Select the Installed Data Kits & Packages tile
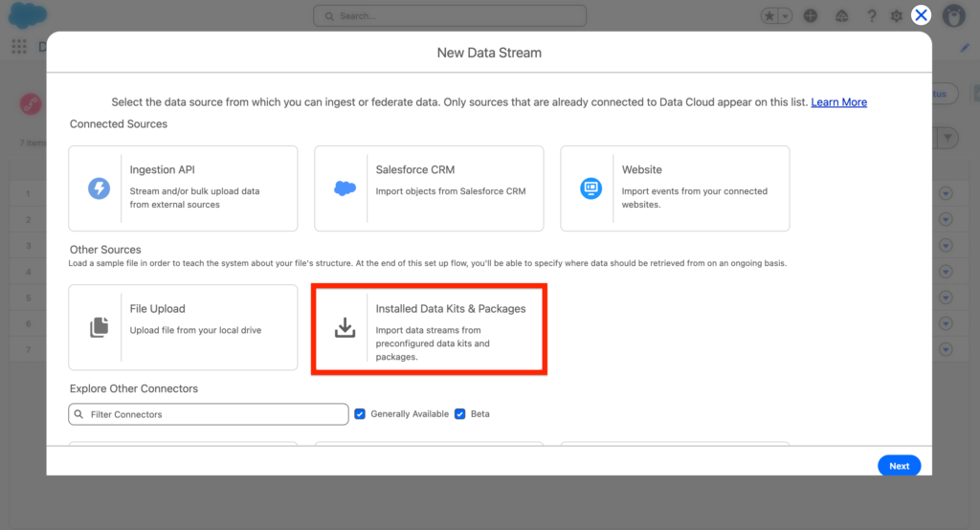The image size is (980, 530). tap(429, 327)
